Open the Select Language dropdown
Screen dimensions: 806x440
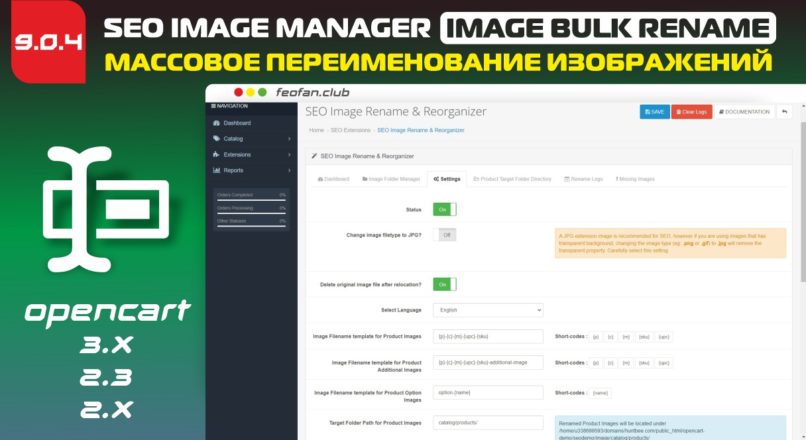(x=488, y=310)
